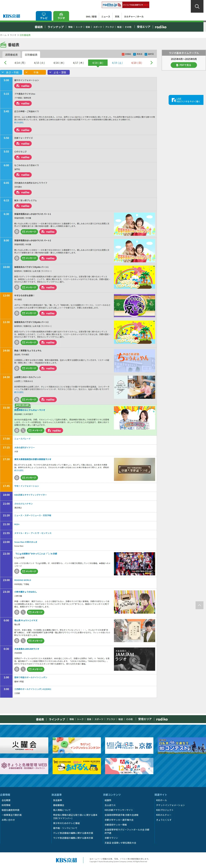Click the PDFで見る button
The height and width of the screenshot is (868, 206).
(x=184, y=65)
